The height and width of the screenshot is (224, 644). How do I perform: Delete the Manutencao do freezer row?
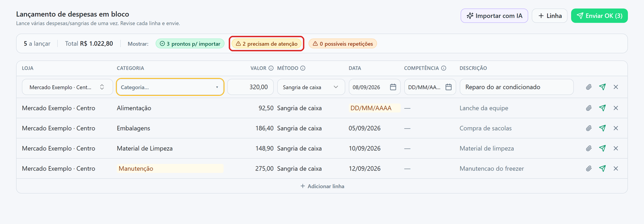(x=616, y=168)
